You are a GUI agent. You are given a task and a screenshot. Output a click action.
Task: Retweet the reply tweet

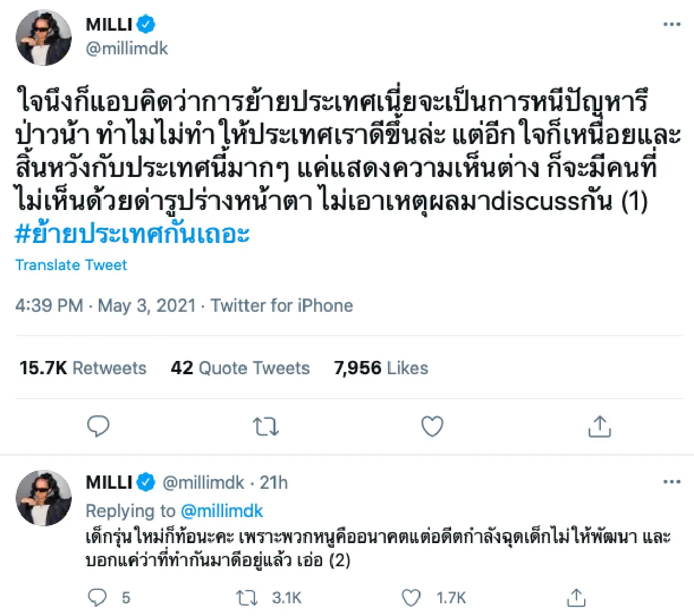tap(246, 597)
